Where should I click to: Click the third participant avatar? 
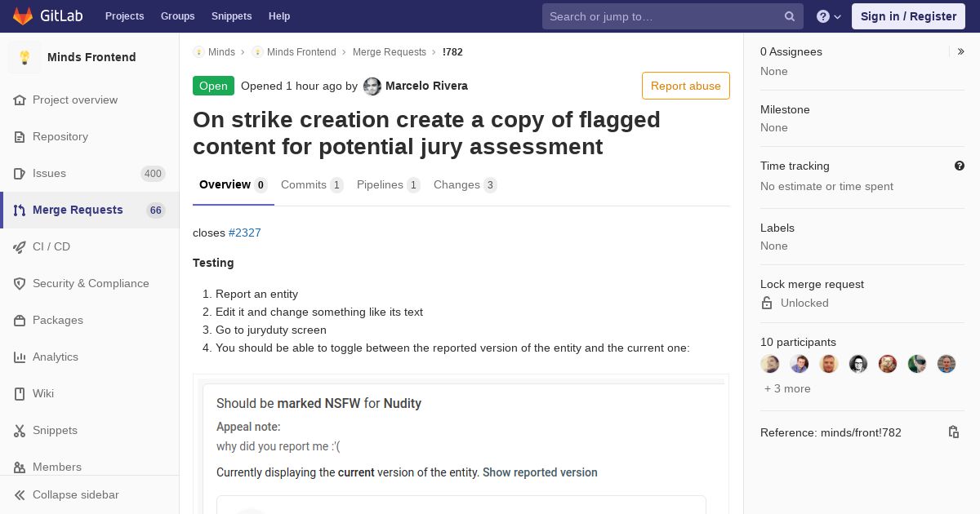(x=829, y=364)
